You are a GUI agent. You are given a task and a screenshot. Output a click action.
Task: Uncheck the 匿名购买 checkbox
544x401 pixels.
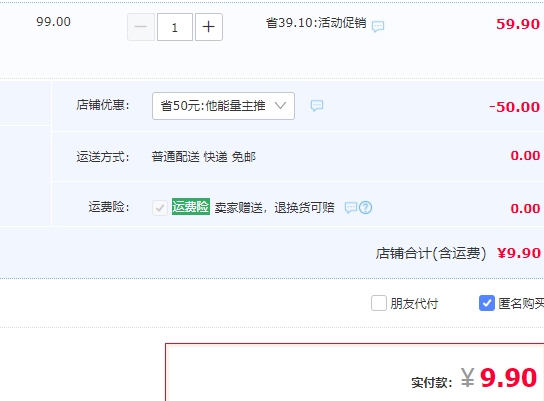[487, 303]
